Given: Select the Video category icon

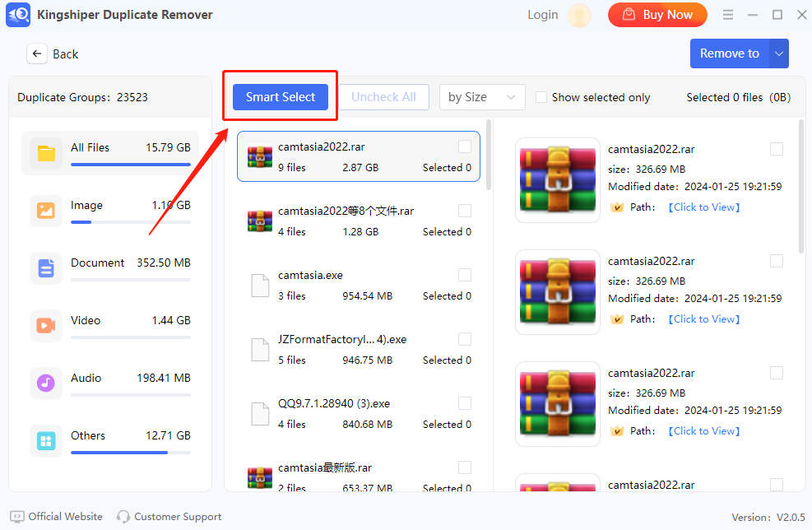Looking at the screenshot, I should 46,326.
